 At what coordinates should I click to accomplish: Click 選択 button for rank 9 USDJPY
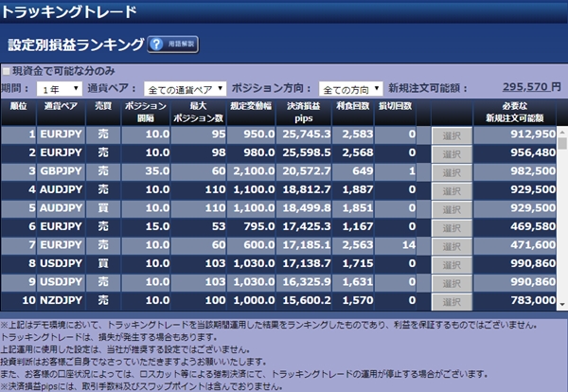(x=452, y=284)
